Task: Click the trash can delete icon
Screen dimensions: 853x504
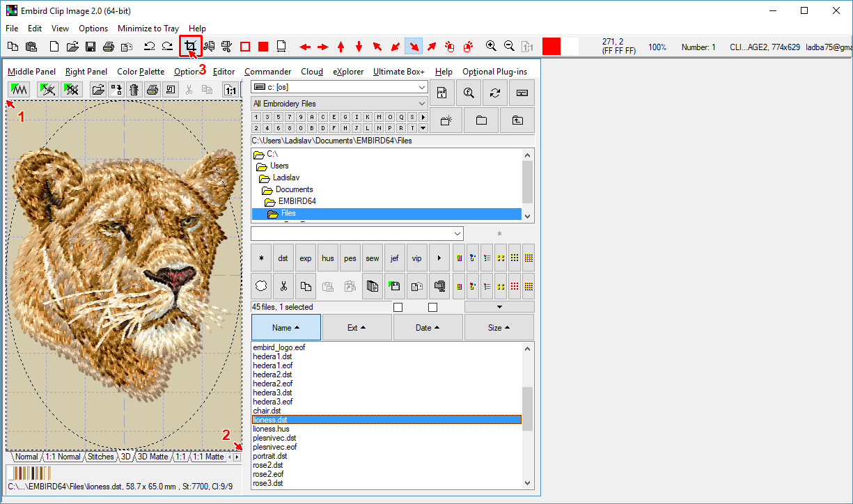Action: 134,89
